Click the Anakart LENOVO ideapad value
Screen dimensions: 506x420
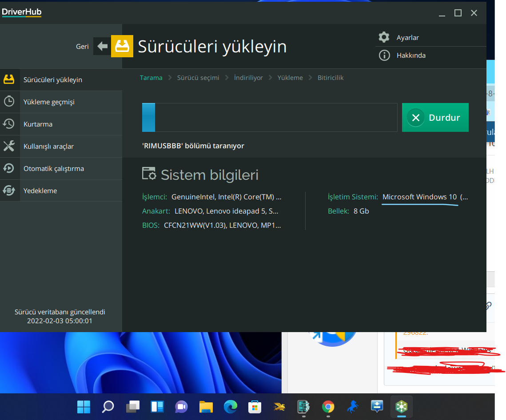226,211
